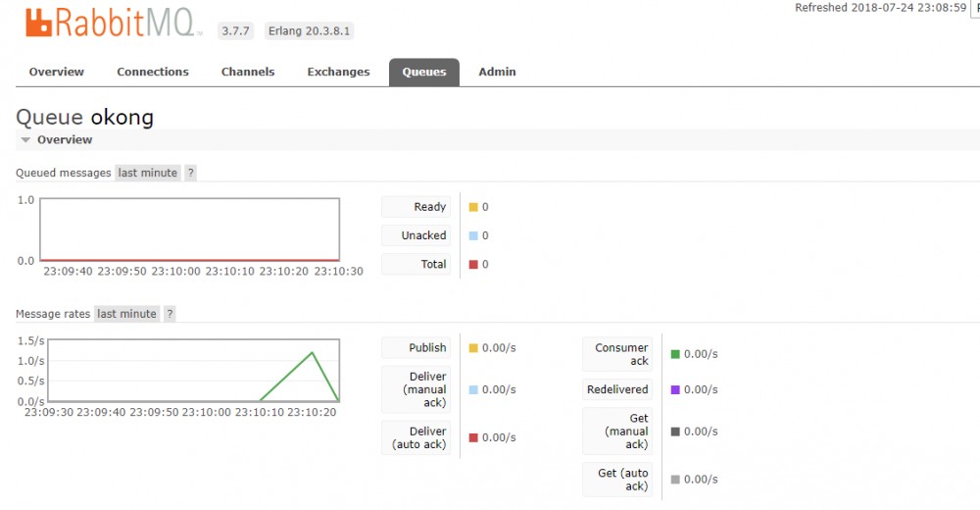980x510 pixels.
Task: Click the Queued messages chart
Action: (189, 229)
